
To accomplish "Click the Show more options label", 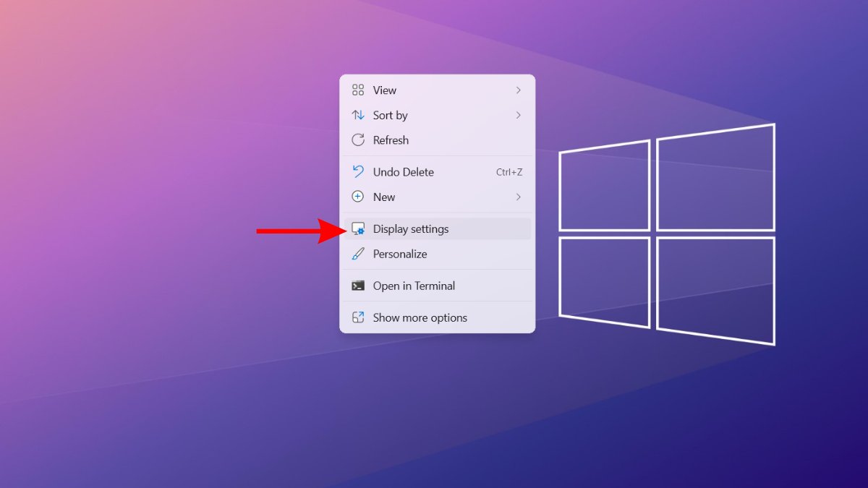I will coord(420,317).
